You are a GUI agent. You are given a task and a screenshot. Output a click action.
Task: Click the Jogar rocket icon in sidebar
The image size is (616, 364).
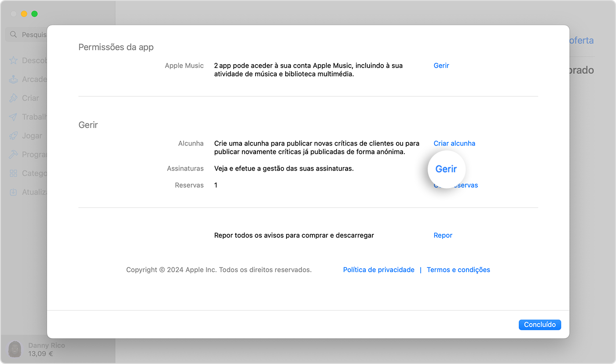14,136
